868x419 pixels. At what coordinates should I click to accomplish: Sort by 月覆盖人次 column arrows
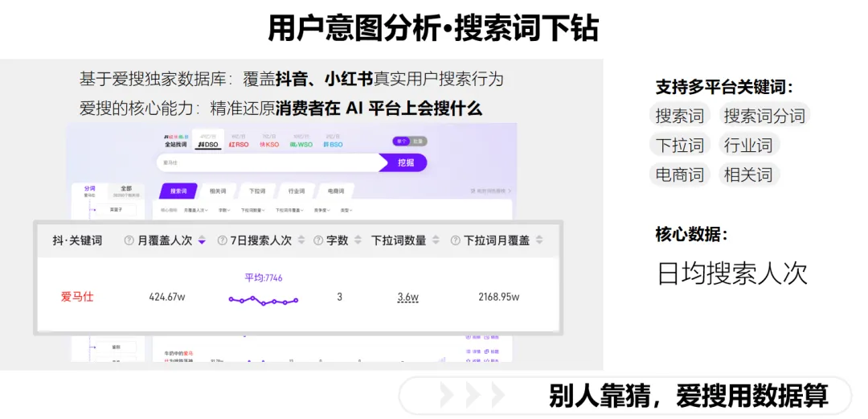pos(202,240)
